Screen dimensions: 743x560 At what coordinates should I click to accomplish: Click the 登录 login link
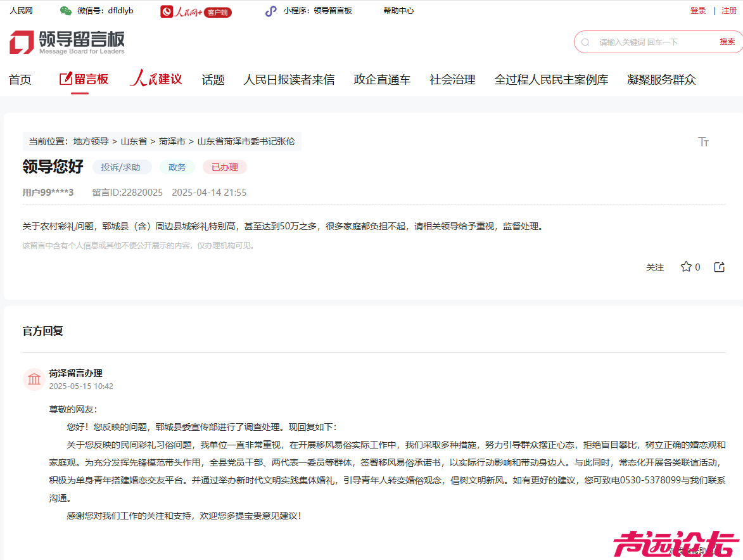pyautogui.click(x=697, y=11)
